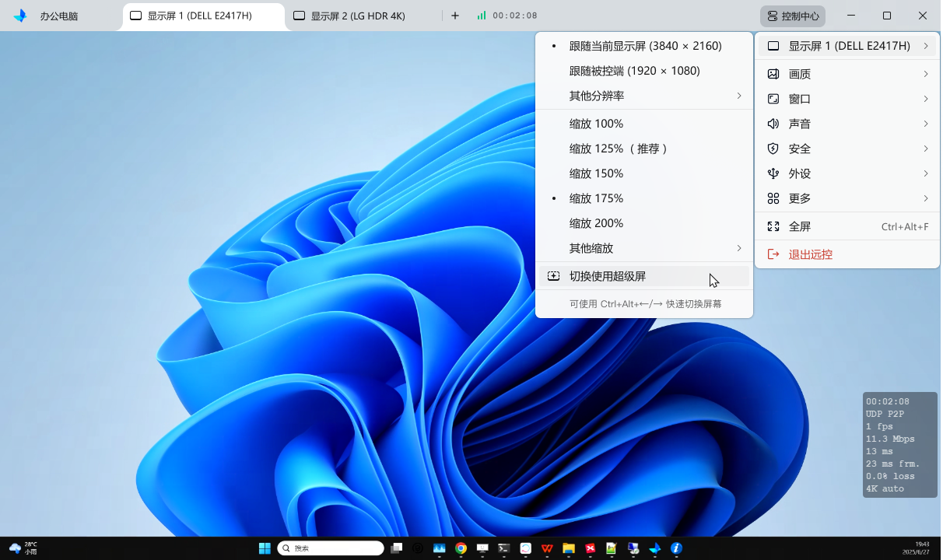Screen dimensions: 943x560
Task: Open File Explorer folder icon on taskbar
Action: tap(569, 548)
